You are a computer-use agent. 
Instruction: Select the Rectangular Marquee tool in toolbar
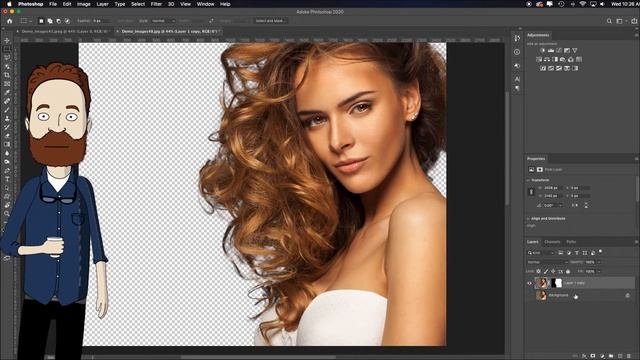(7, 49)
